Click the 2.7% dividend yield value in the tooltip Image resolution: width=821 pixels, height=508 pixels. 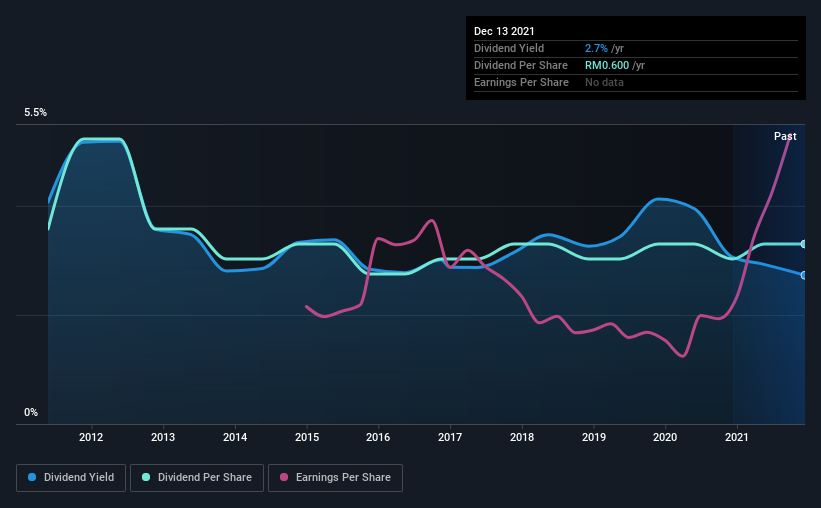pos(596,48)
